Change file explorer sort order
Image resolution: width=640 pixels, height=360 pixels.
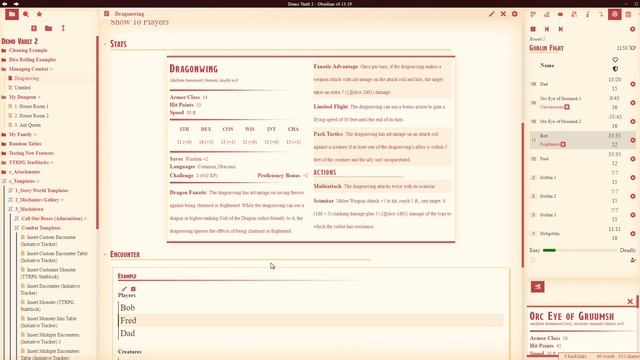63,28
